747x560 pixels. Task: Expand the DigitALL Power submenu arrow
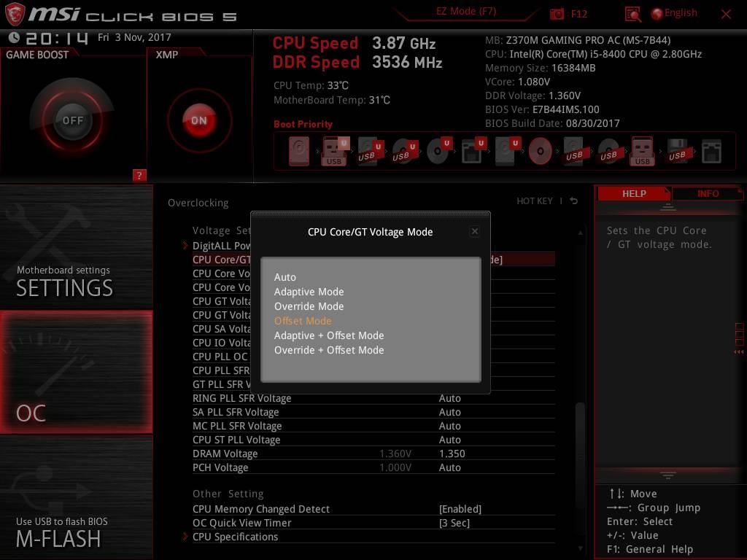185,246
